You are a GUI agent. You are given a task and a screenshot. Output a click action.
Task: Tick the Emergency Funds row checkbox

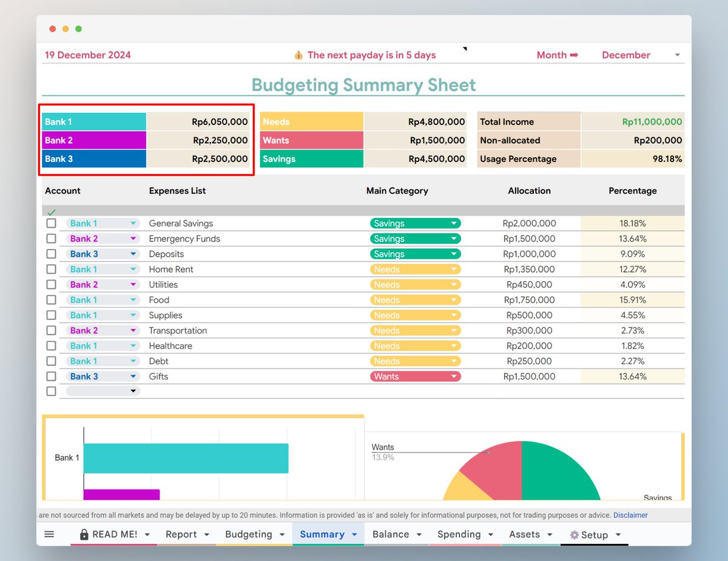(x=52, y=239)
